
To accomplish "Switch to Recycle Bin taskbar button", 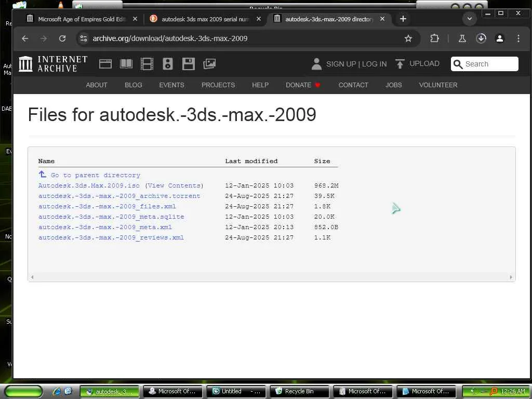I will (300, 392).
